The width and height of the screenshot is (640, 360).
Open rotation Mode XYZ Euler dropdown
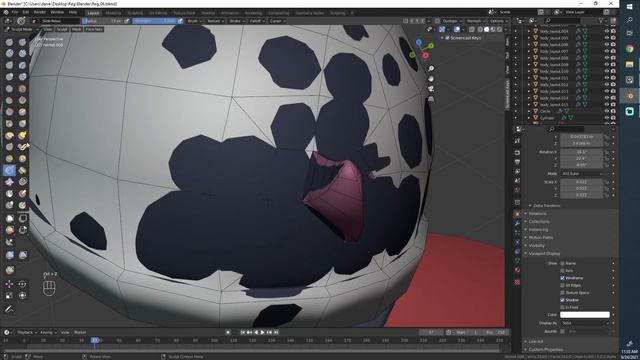click(582, 173)
